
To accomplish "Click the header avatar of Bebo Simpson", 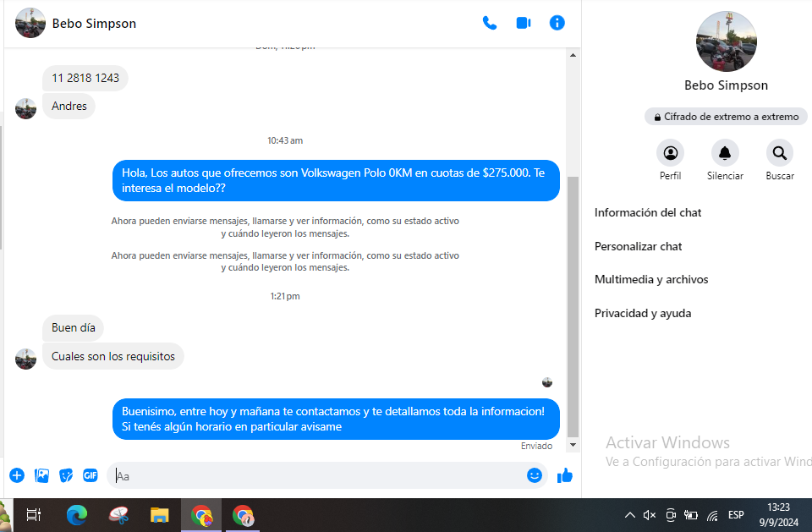I will (30, 23).
